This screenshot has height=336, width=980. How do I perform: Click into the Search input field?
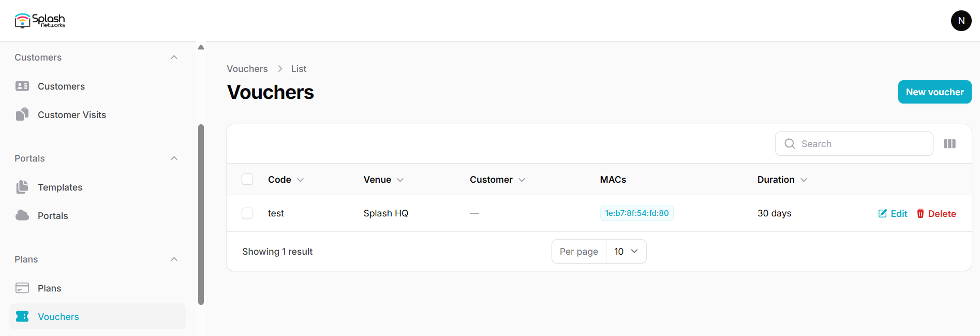(854, 144)
